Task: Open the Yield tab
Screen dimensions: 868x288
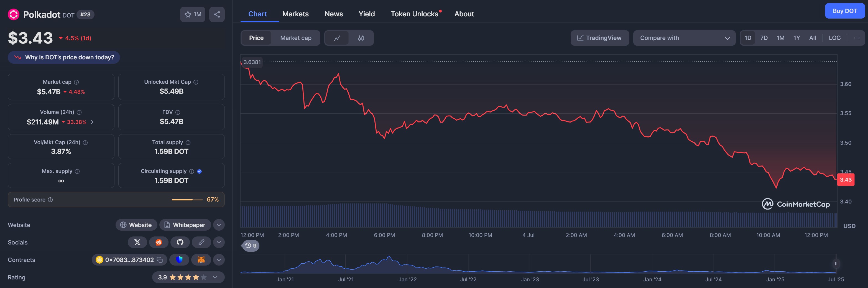Action: pyautogui.click(x=367, y=14)
